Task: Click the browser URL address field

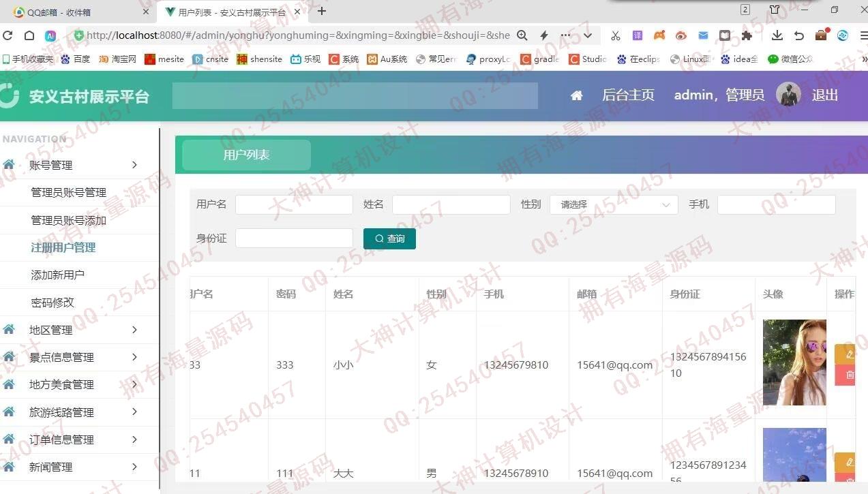Action: [x=298, y=35]
